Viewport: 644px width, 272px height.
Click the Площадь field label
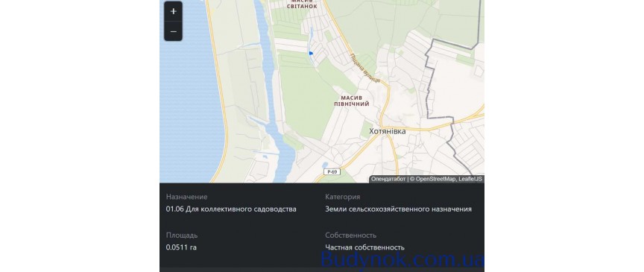(x=182, y=235)
